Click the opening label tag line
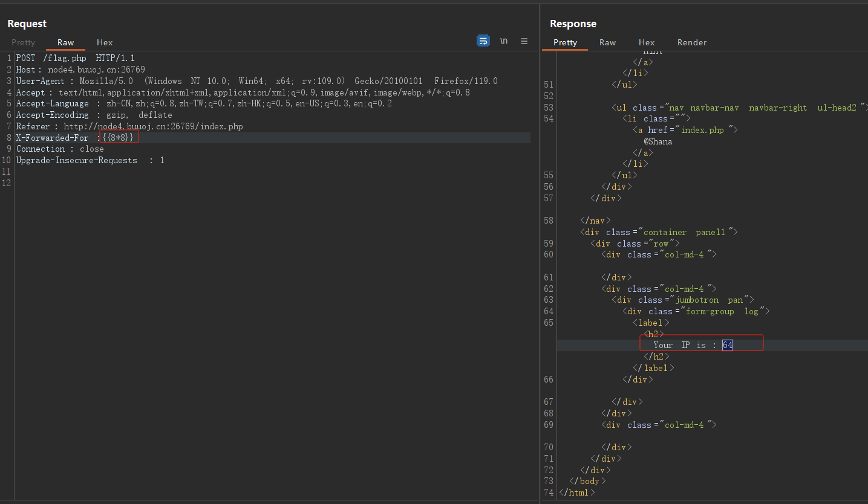Image resolution: width=868 pixels, height=504 pixels. pos(651,323)
